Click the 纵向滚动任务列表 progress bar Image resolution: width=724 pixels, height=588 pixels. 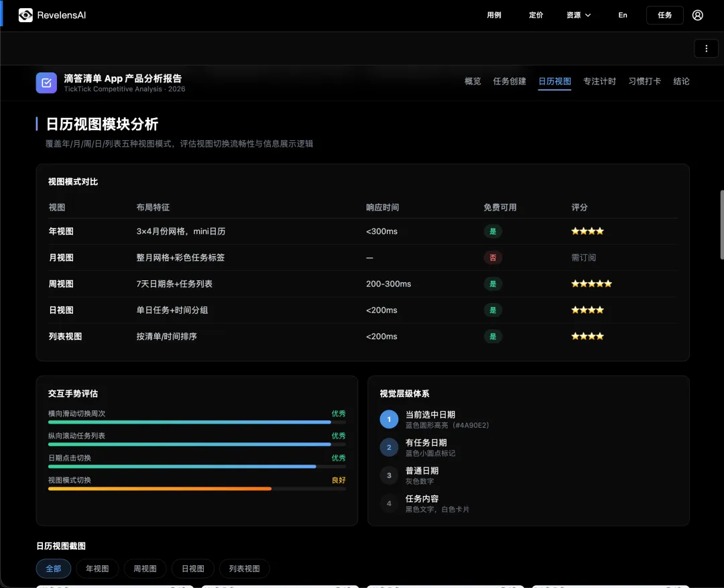196,445
